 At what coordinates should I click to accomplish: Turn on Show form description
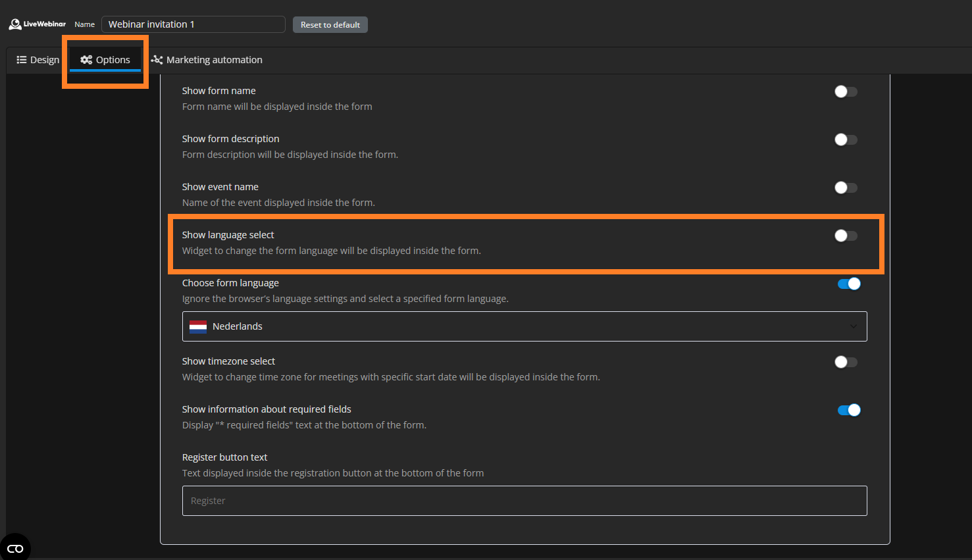(846, 140)
